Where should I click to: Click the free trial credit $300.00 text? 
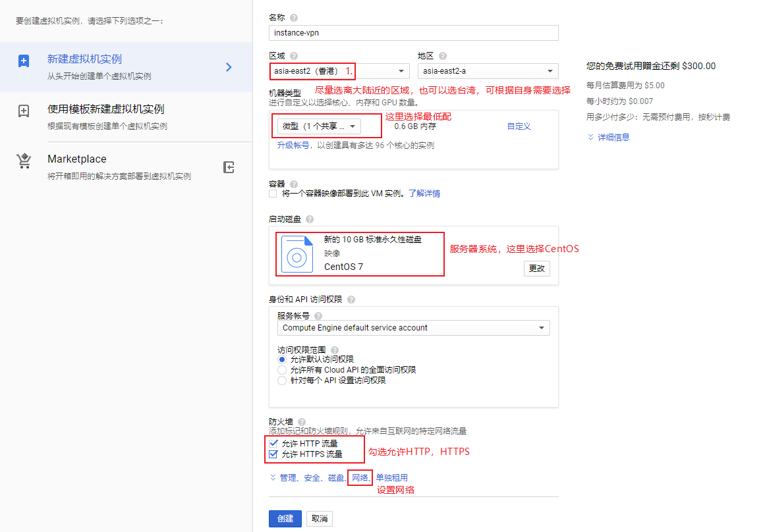[651, 66]
